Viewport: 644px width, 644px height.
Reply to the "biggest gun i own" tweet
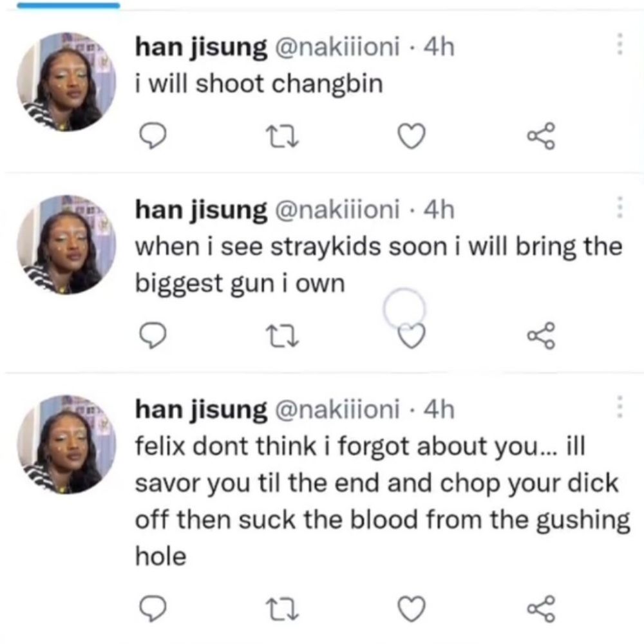coord(153,336)
